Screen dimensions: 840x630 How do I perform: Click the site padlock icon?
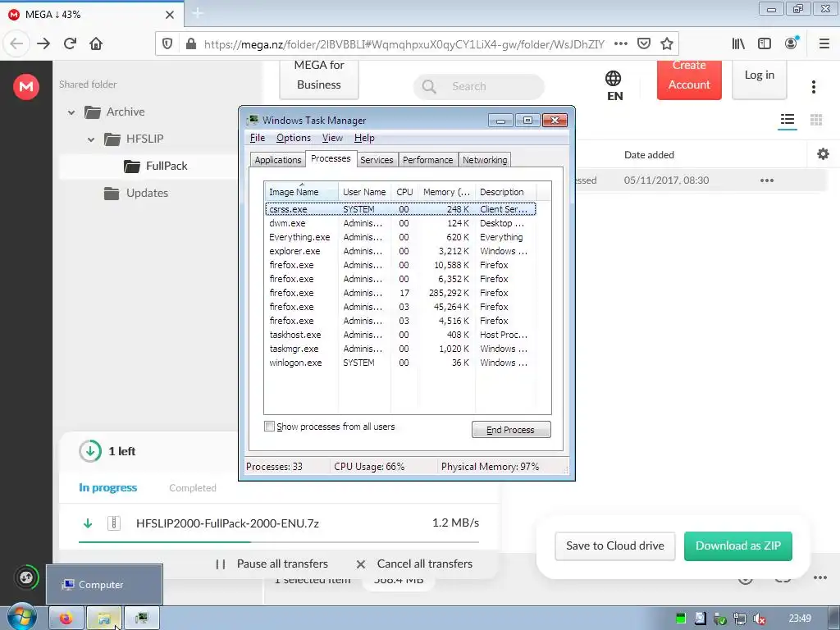[x=190, y=44]
